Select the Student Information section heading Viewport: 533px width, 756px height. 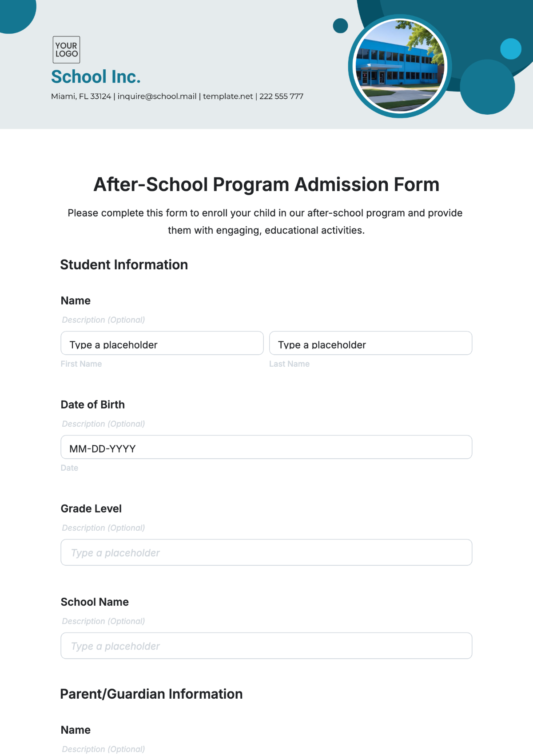click(124, 265)
